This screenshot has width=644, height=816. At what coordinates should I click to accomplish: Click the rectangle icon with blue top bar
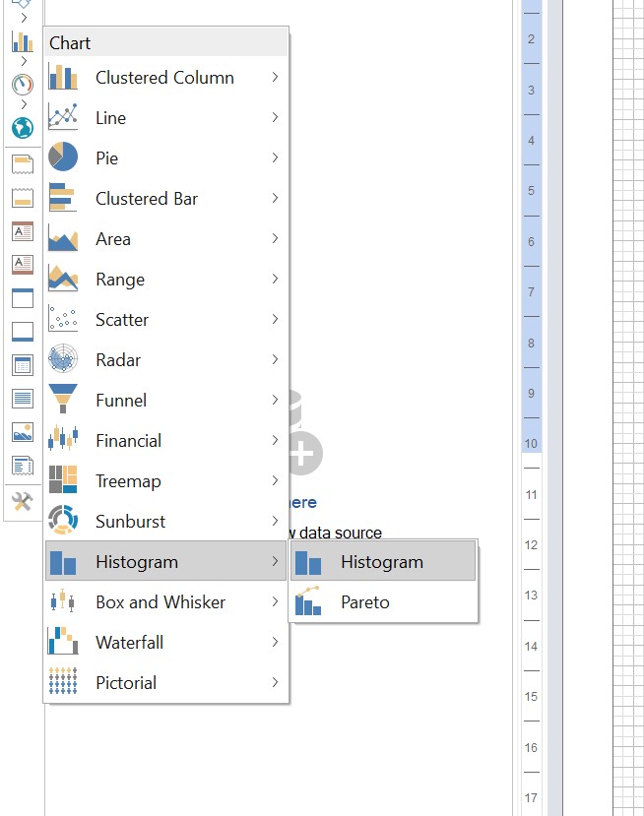pyautogui.click(x=23, y=298)
